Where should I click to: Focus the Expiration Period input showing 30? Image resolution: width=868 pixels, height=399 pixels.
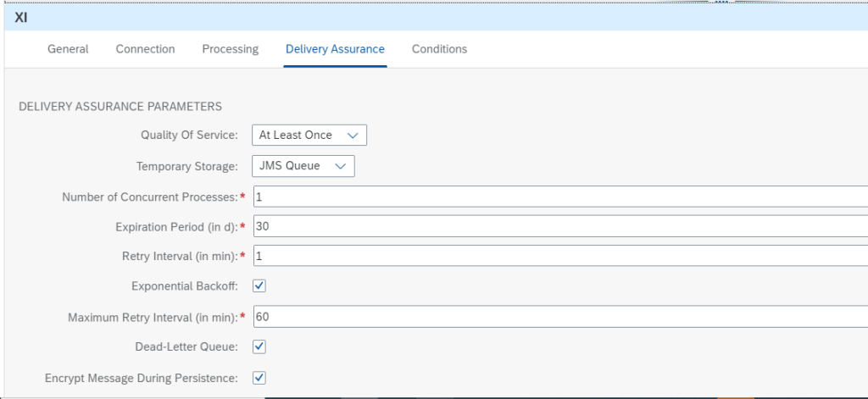[559, 227]
